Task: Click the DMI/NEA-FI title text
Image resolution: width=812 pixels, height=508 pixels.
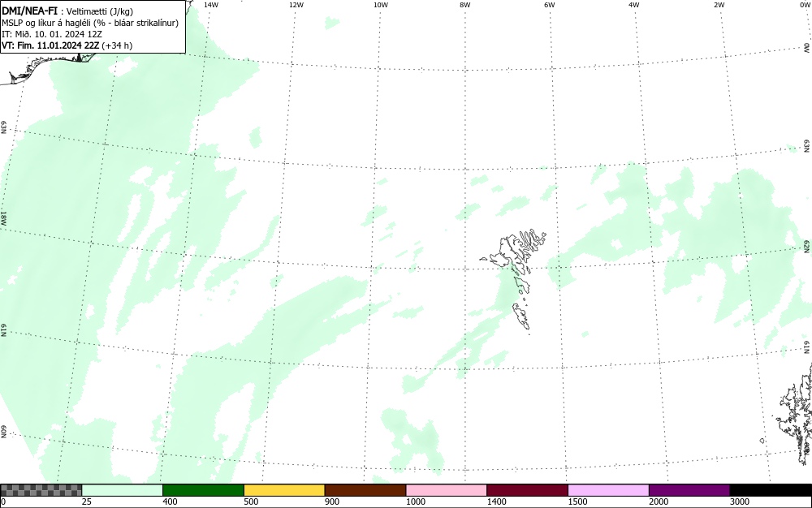Action: coord(29,11)
